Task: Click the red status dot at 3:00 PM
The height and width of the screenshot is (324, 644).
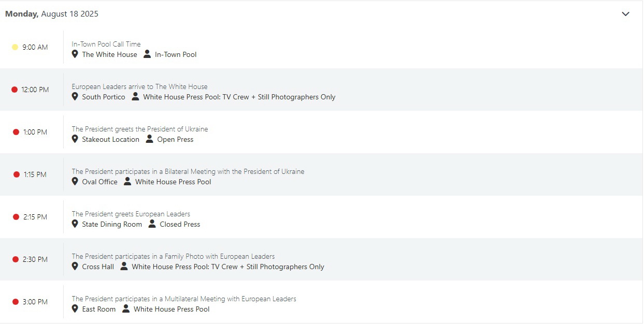Action: coord(16,302)
